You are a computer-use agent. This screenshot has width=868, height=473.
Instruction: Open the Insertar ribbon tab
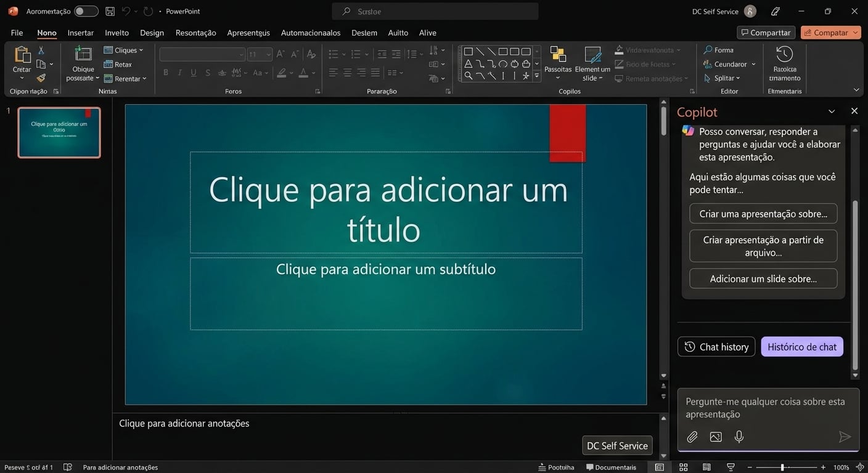pos(80,33)
